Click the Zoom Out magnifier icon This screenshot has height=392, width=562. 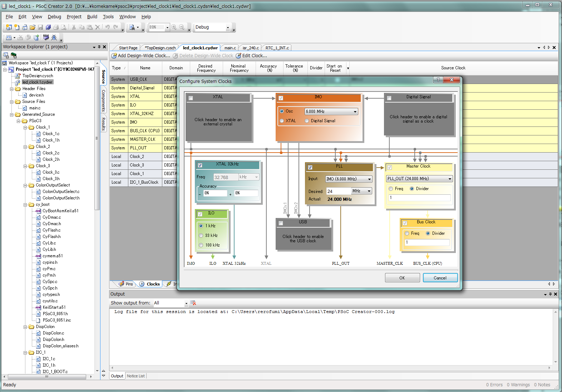[x=182, y=27]
